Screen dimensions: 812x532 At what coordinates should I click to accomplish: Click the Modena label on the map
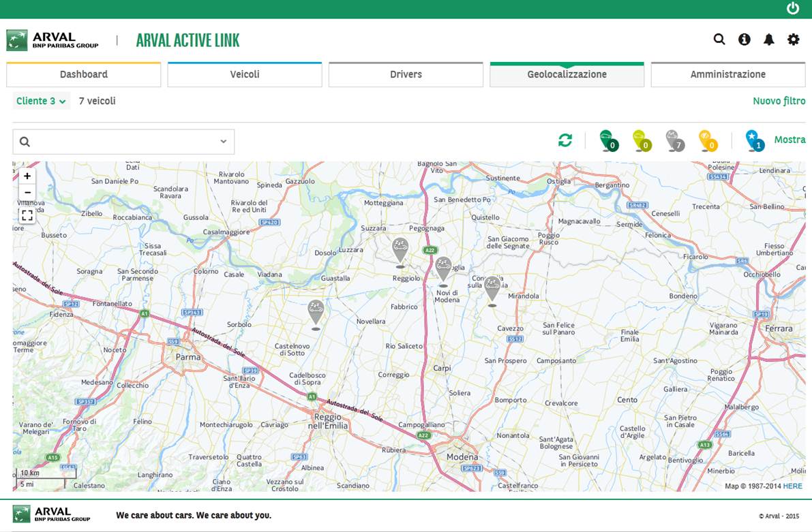462,457
